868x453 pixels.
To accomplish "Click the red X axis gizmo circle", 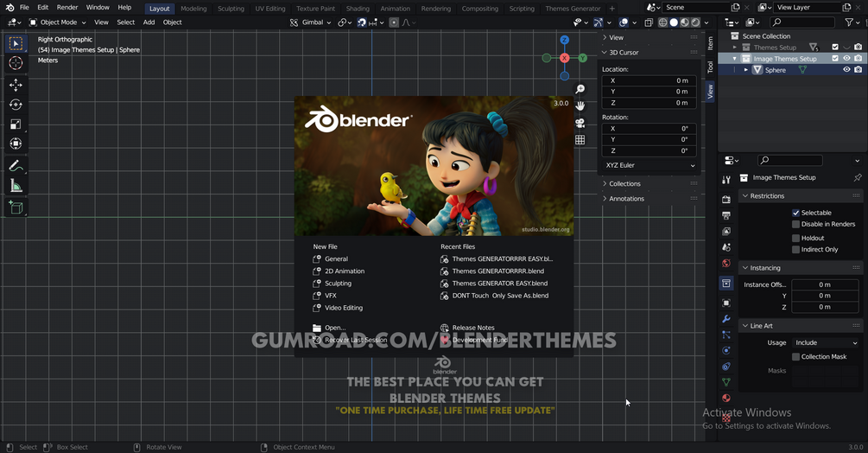I will click(x=565, y=58).
